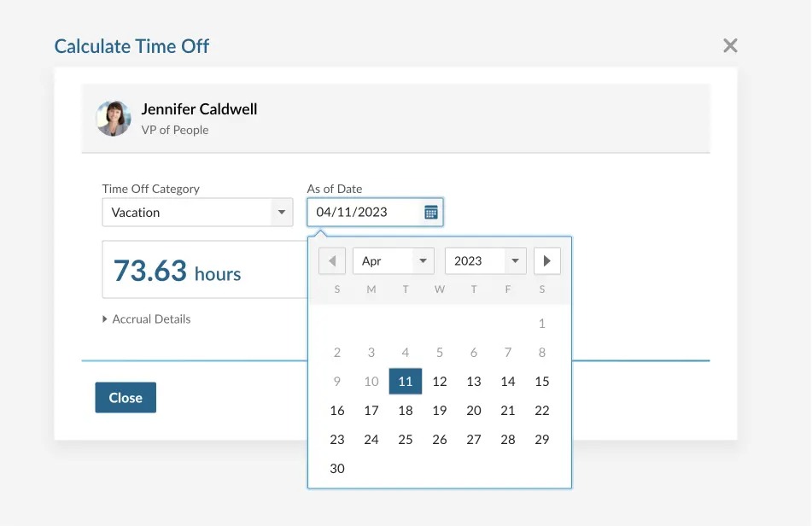Image resolution: width=812 pixels, height=526 pixels.
Task: Open the 2023 year dropdown
Action: pos(485,261)
